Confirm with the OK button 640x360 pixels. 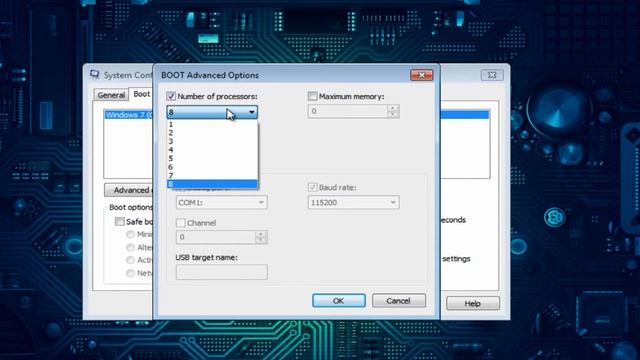[x=339, y=301]
